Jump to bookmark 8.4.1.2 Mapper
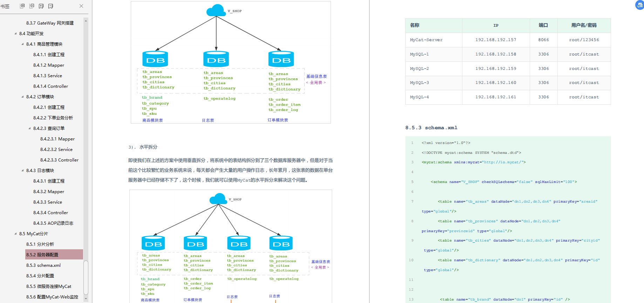This screenshot has height=303, width=644. [49, 65]
